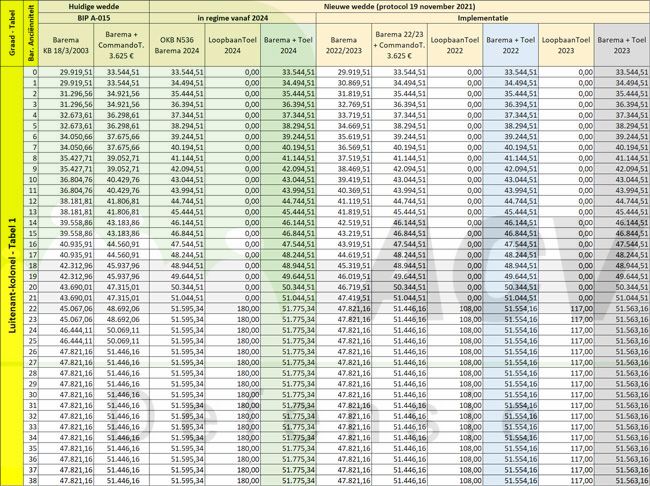This screenshot has width=650, height=486.
Task: Click LoopbaanToel 2023 value 0,00 in row 11
Action: 566,190
